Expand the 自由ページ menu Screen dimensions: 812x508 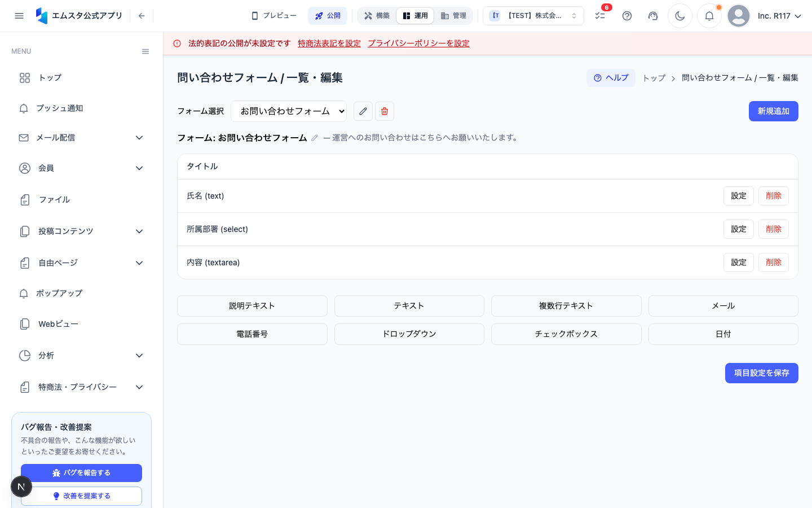point(82,263)
